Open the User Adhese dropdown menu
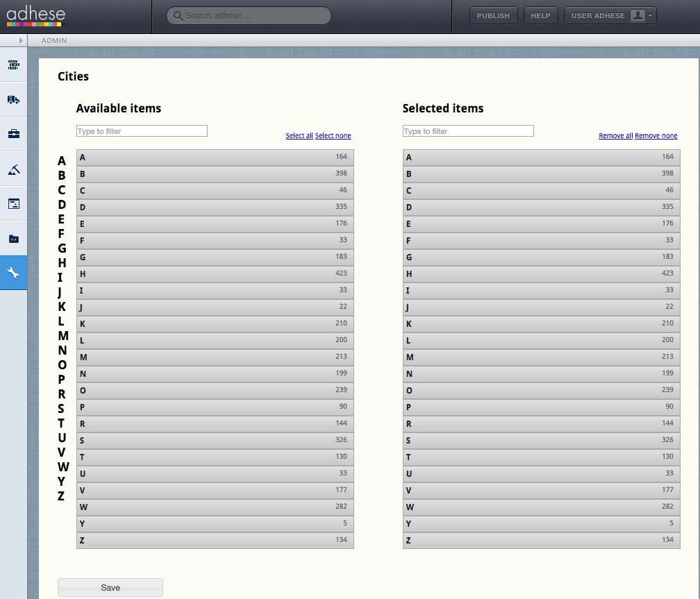The height and width of the screenshot is (599, 700). [x=610, y=16]
